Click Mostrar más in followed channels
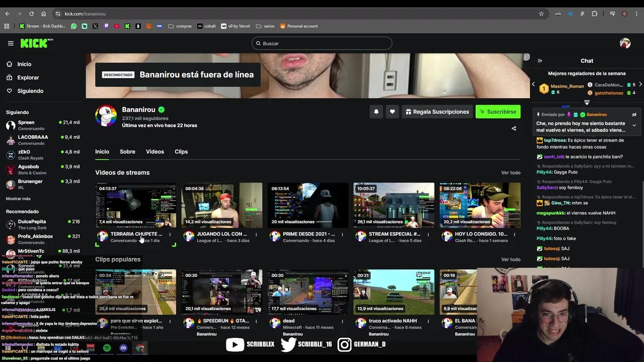644x362 pixels. [x=18, y=199]
